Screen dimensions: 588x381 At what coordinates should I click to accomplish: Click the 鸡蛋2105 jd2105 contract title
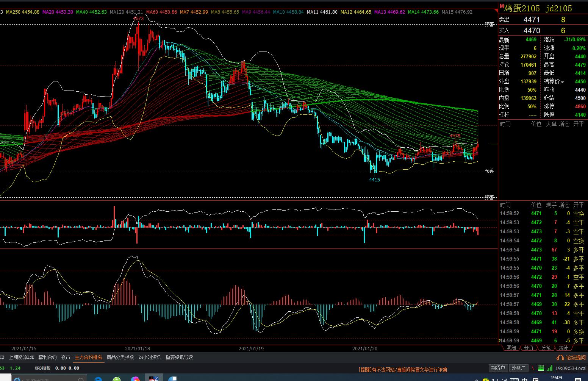coord(538,8)
